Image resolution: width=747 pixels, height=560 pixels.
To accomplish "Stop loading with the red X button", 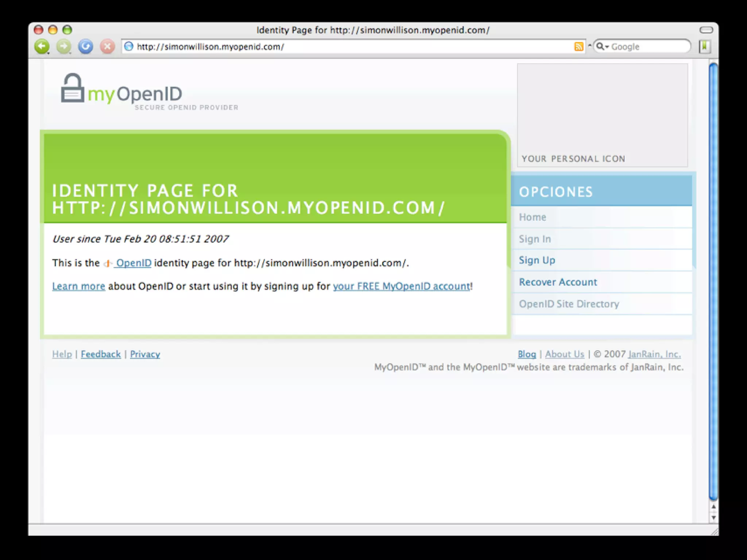I will pyautogui.click(x=107, y=47).
